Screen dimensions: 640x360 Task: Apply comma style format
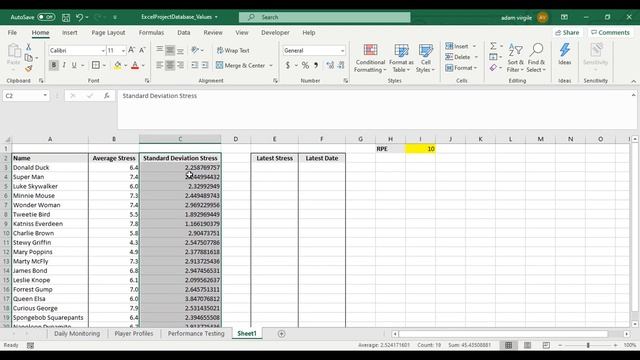(x=316, y=65)
